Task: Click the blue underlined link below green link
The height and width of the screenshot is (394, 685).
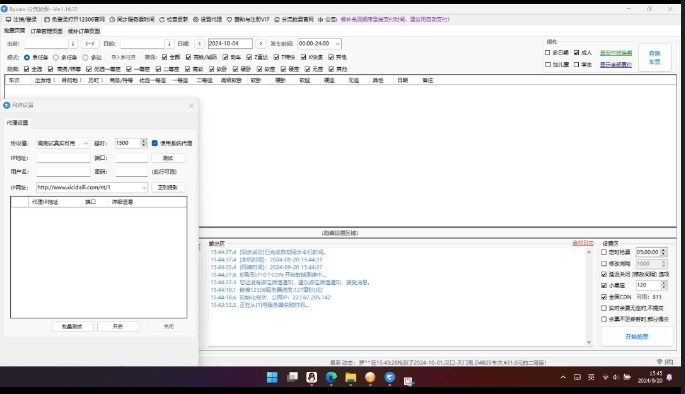Action: (x=616, y=65)
